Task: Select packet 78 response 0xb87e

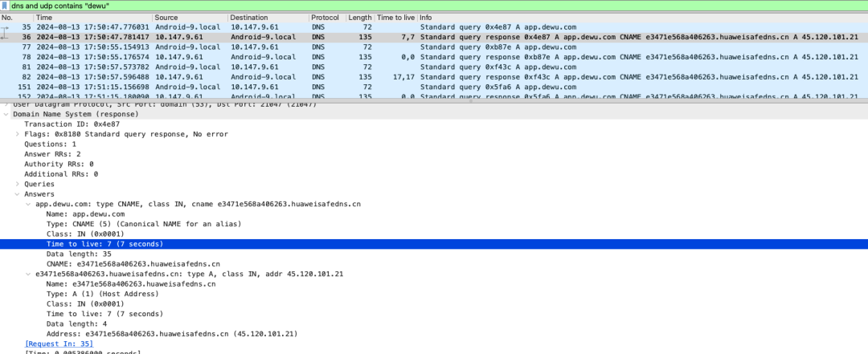Action: 434,57
